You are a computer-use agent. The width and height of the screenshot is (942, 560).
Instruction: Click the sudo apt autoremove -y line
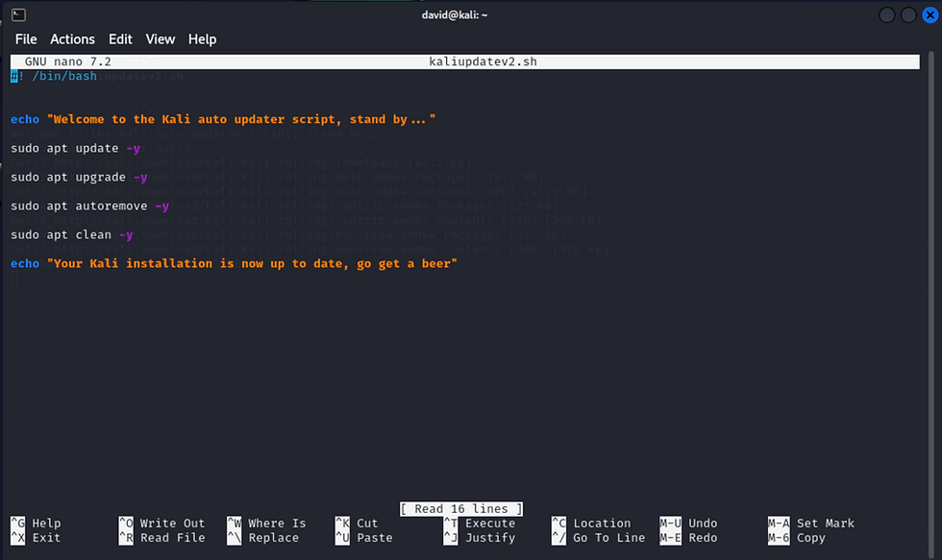point(89,206)
